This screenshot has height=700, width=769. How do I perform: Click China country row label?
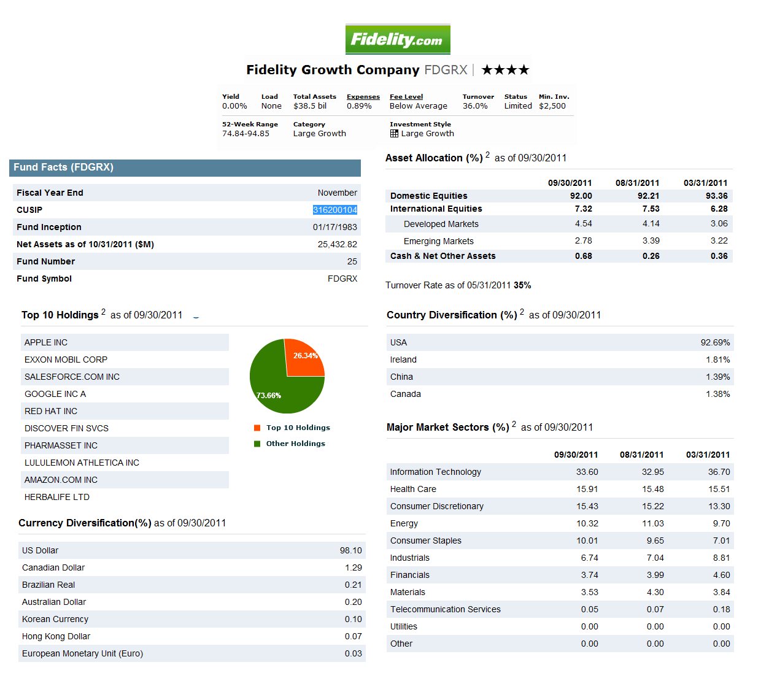coord(401,377)
